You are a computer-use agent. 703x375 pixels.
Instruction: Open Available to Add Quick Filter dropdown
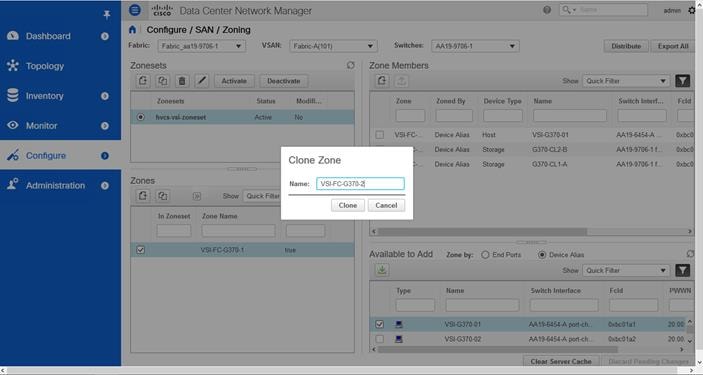point(626,270)
